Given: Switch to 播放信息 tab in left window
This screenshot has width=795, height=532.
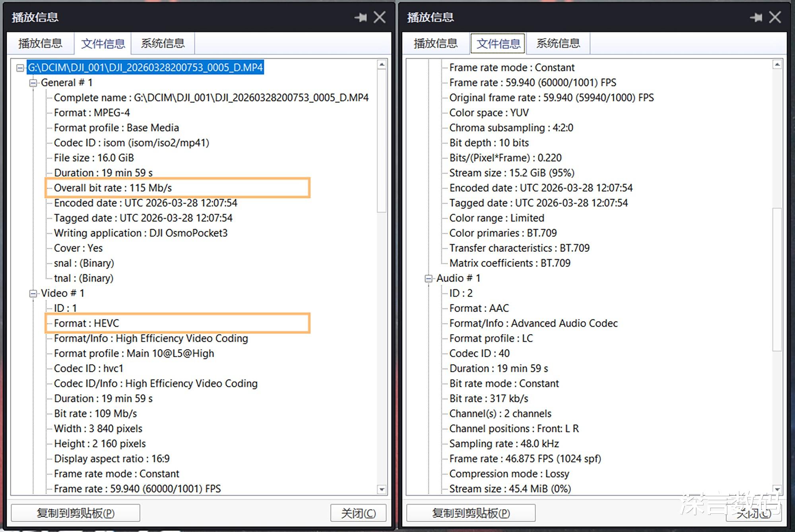Looking at the screenshot, I should click(40, 43).
